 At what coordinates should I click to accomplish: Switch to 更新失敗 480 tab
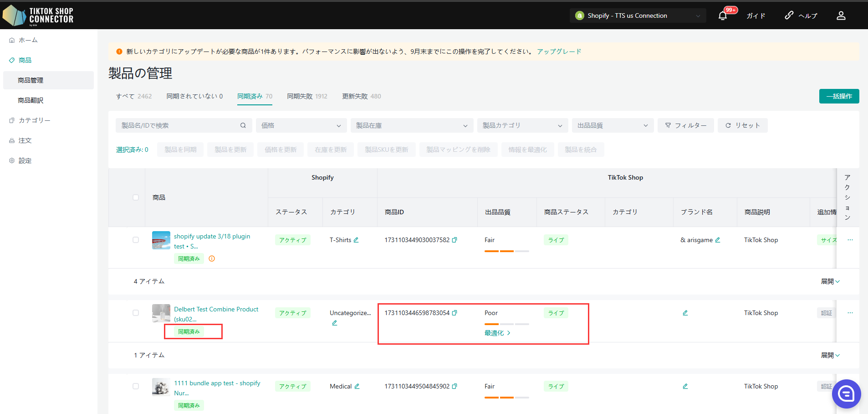click(362, 96)
